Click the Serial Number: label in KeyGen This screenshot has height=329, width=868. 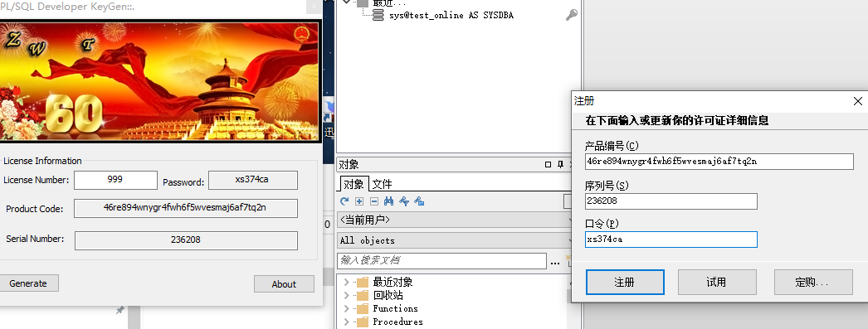click(35, 239)
